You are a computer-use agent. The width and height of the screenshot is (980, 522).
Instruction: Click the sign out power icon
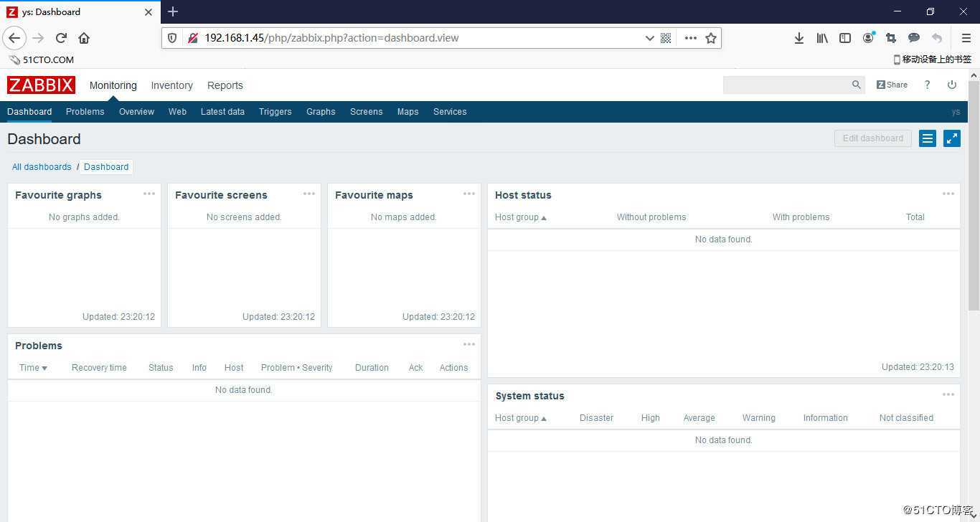(952, 85)
